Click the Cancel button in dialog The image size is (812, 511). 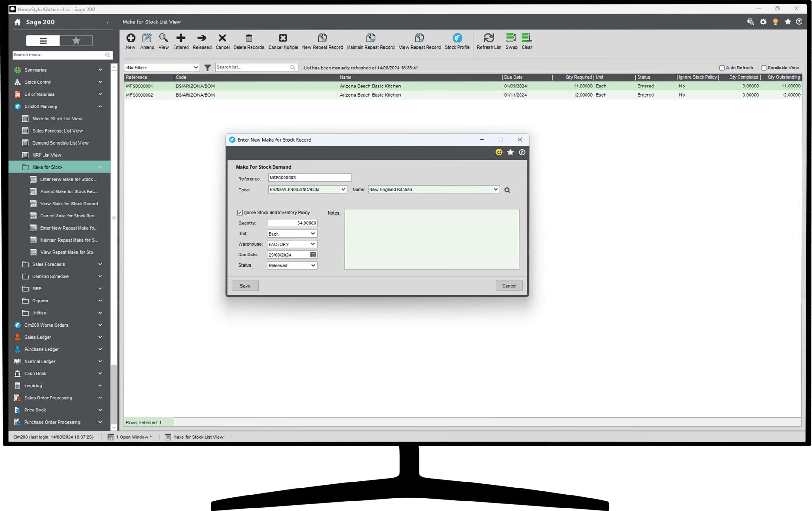pyautogui.click(x=509, y=286)
